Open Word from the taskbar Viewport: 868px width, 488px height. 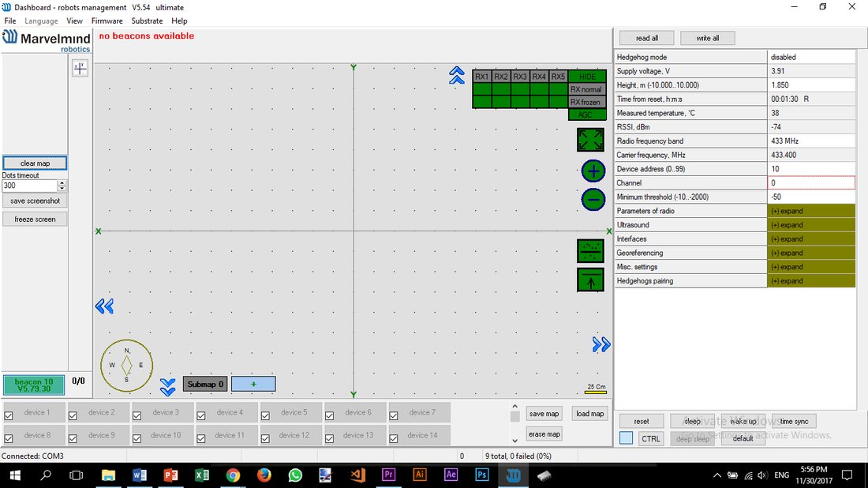pos(140,475)
